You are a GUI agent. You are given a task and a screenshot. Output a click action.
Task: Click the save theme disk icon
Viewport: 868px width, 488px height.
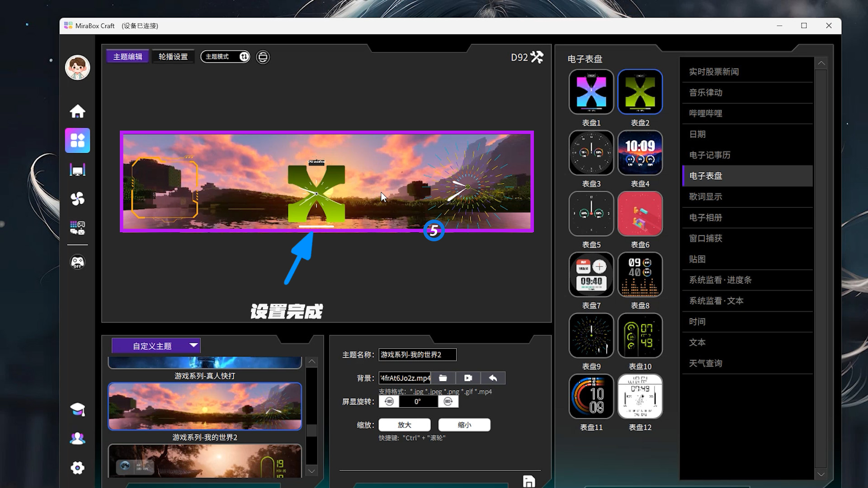click(528, 481)
